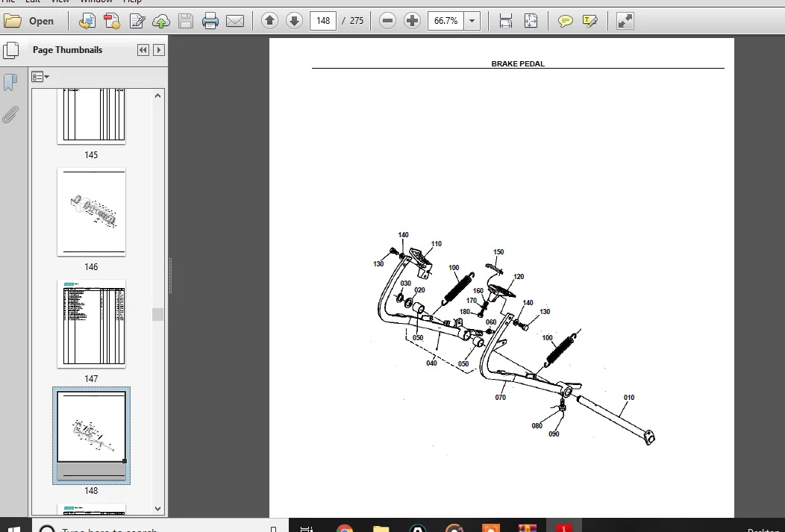
Task: Click part label 060 in diagram
Action: point(491,322)
